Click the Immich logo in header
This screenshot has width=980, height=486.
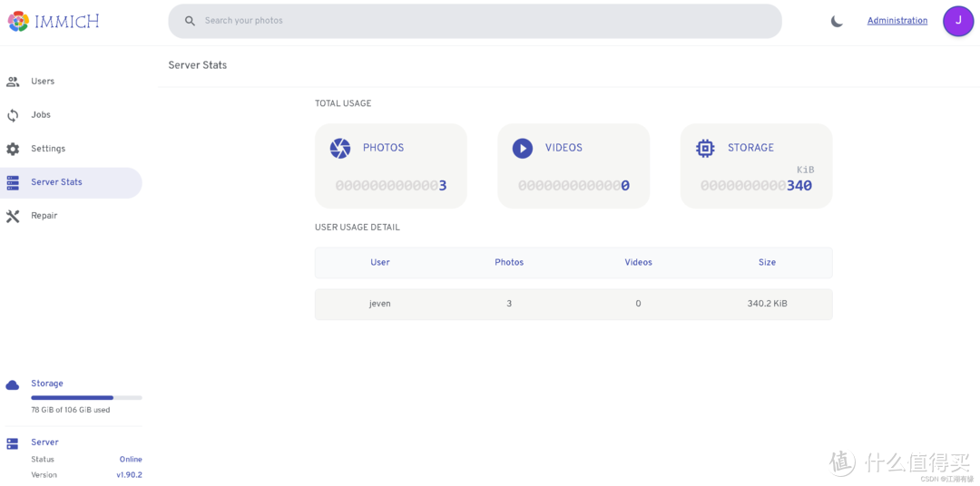coord(54,21)
